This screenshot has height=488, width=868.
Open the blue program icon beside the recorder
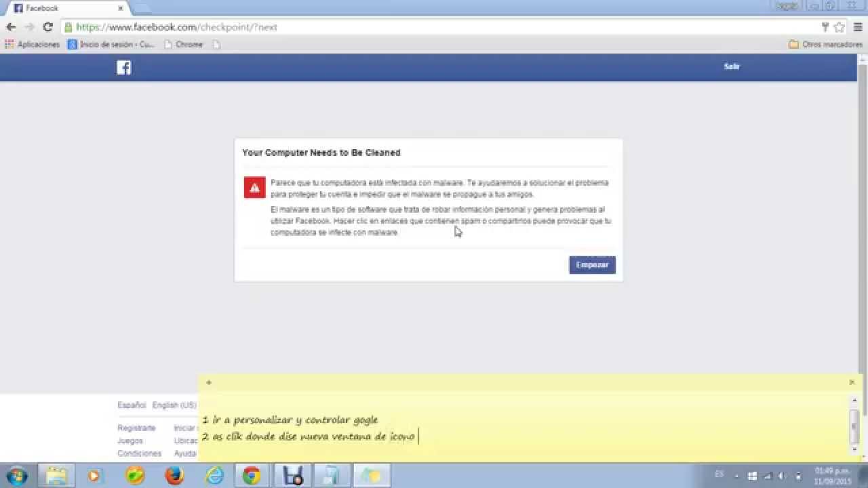(332, 476)
